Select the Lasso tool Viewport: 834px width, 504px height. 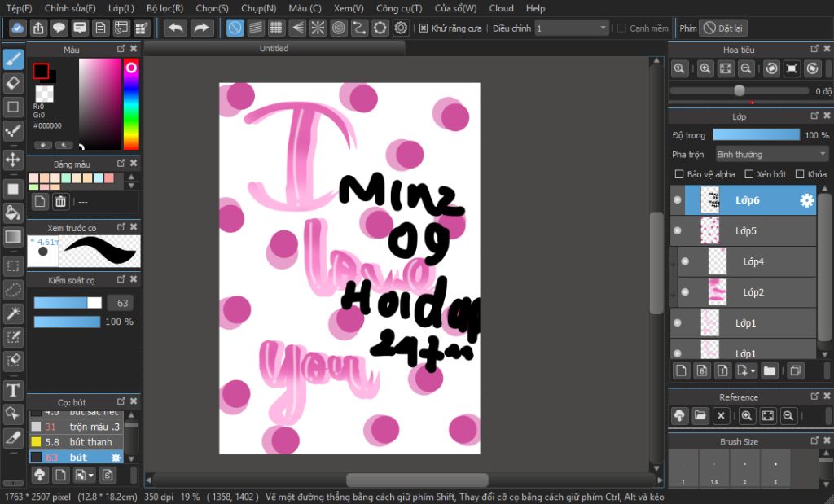[13, 290]
